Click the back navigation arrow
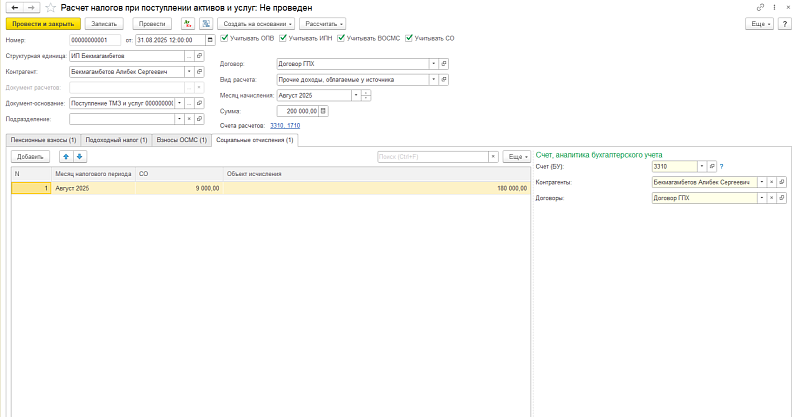The height and width of the screenshot is (417, 800). tap(11, 7)
